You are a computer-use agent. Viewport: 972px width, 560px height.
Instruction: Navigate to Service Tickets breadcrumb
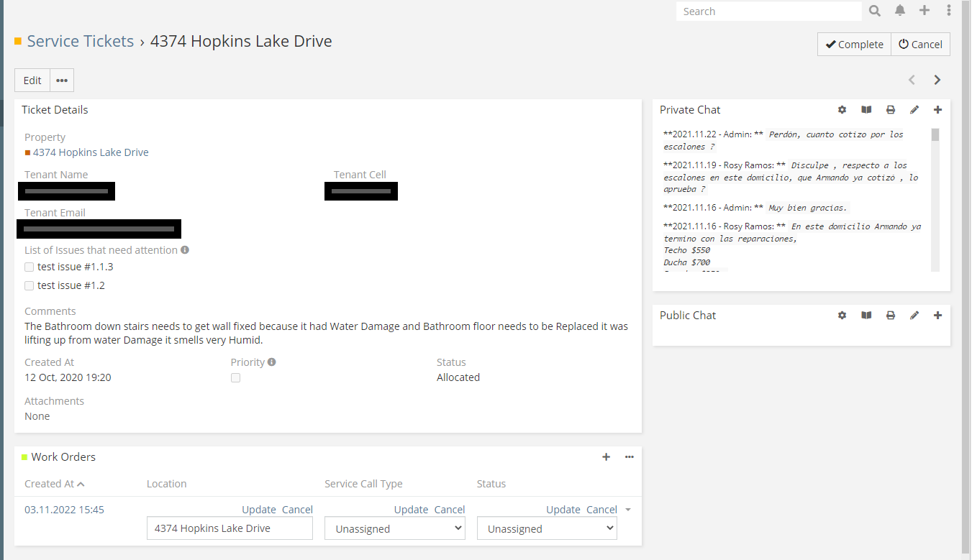(x=81, y=42)
